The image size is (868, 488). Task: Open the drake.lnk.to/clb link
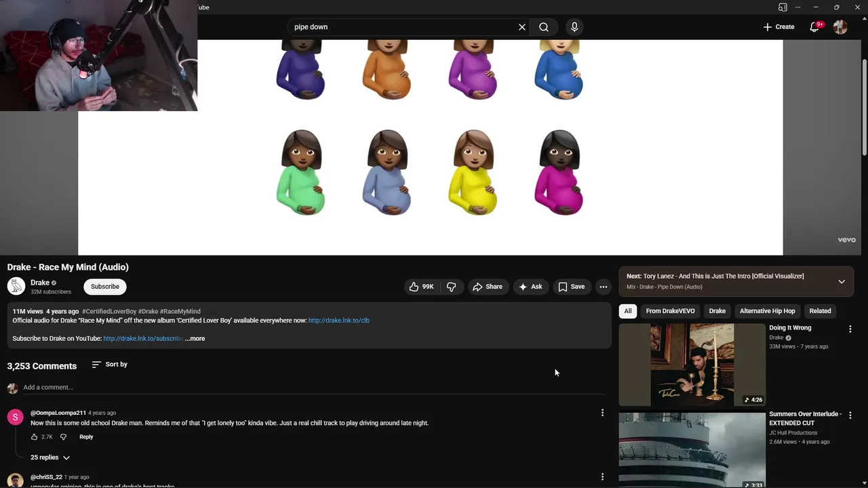[x=339, y=321]
